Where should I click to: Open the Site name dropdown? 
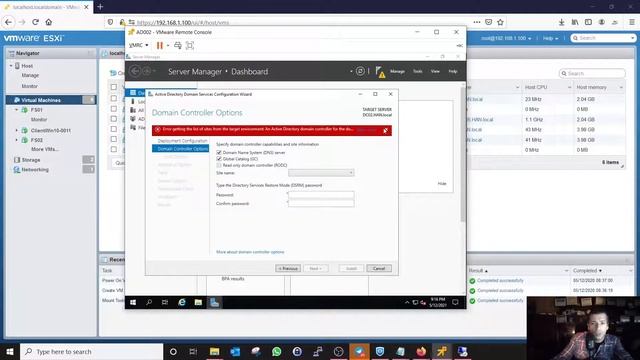tap(321, 173)
